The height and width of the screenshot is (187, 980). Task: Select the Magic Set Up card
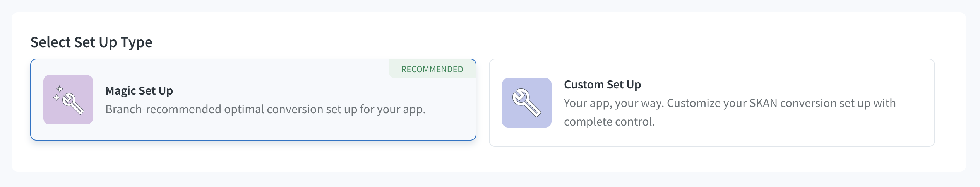[x=253, y=100]
